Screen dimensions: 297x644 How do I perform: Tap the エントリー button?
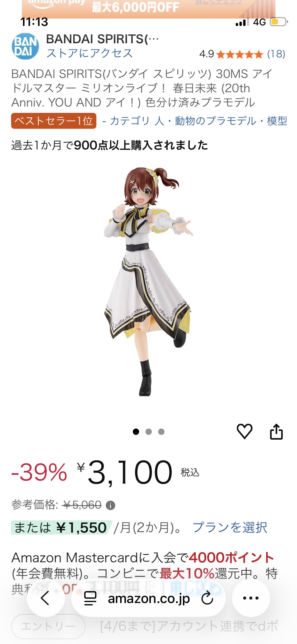tap(48, 626)
